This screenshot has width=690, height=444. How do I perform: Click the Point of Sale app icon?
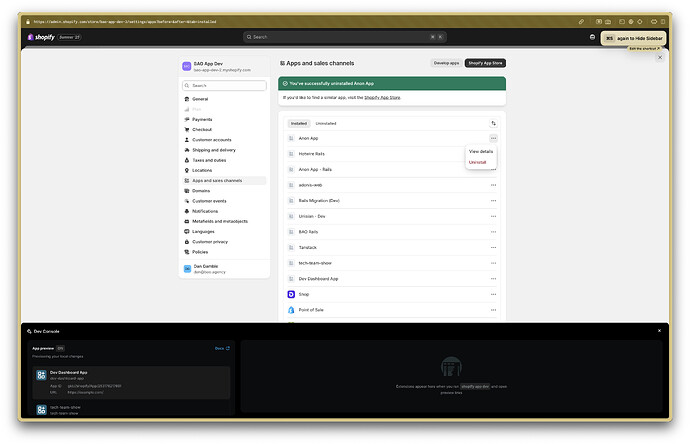click(x=291, y=310)
